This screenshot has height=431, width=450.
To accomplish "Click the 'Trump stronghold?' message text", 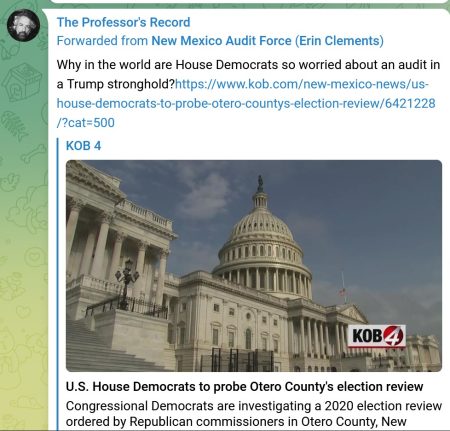I will pyautogui.click(x=116, y=84).
